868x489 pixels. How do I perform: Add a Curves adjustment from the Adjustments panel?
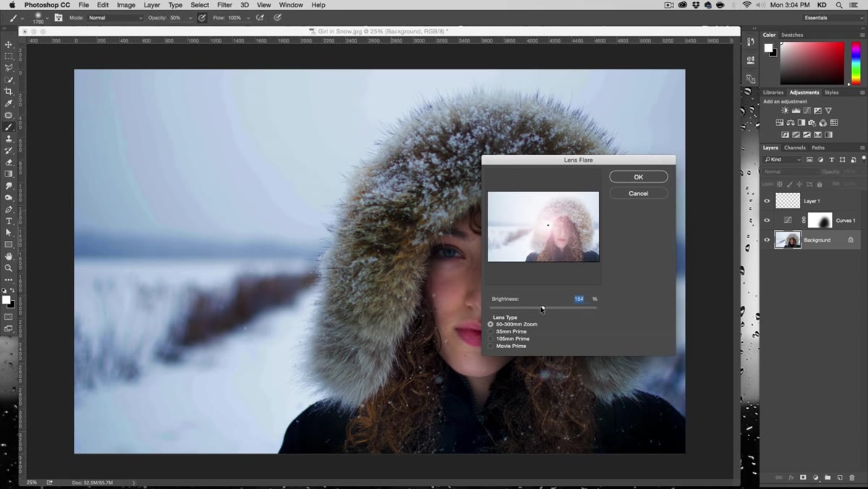pyautogui.click(x=807, y=111)
